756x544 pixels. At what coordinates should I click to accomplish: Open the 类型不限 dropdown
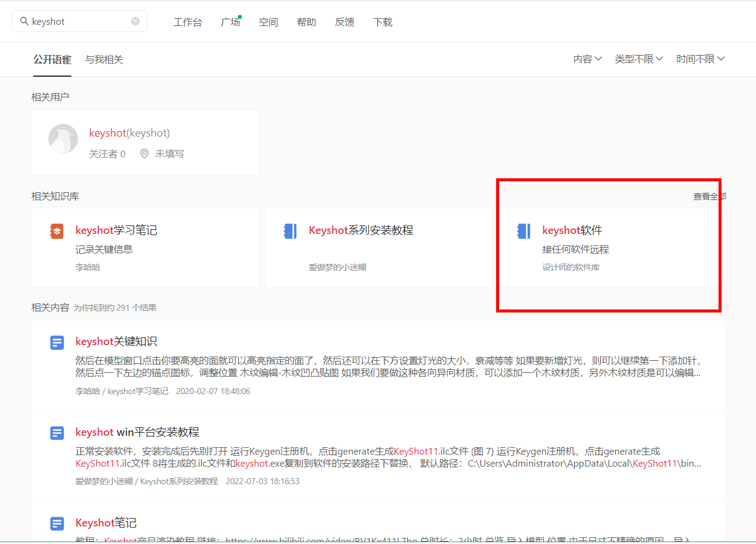pos(639,59)
